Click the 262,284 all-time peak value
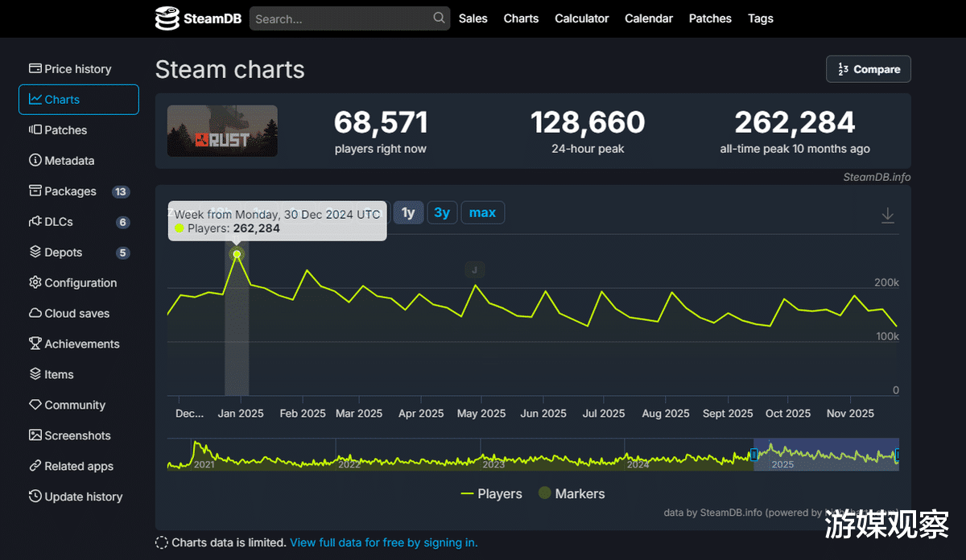966x560 pixels. click(x=795, y=122)
